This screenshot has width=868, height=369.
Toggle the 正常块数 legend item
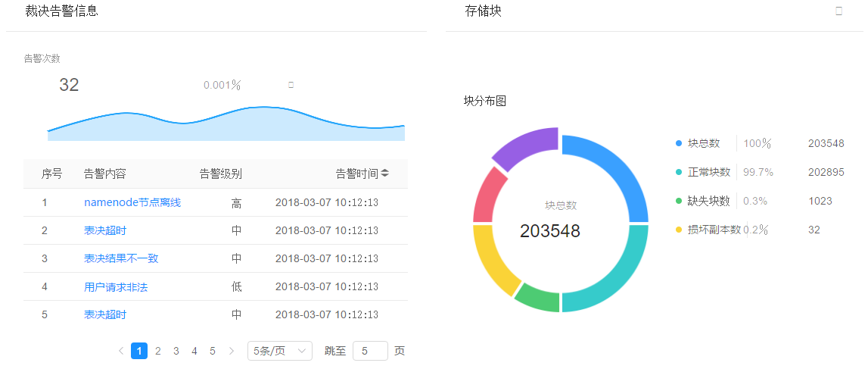pos(708,172)
